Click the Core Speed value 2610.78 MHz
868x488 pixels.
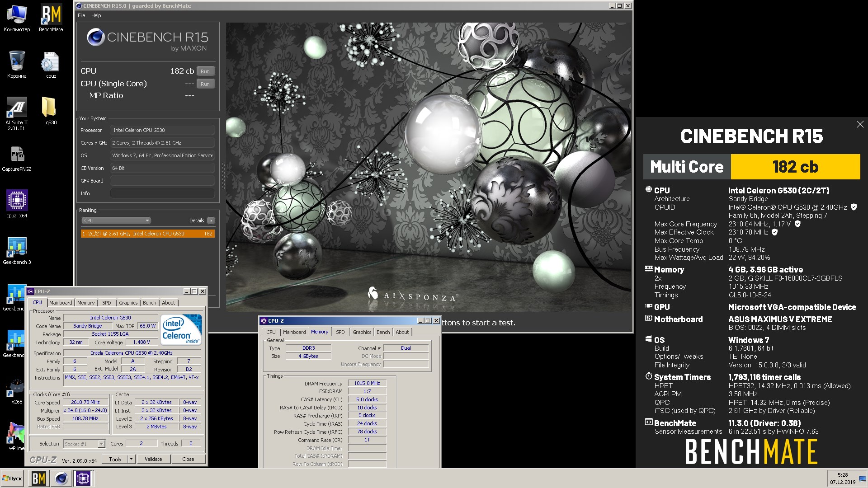85,402
